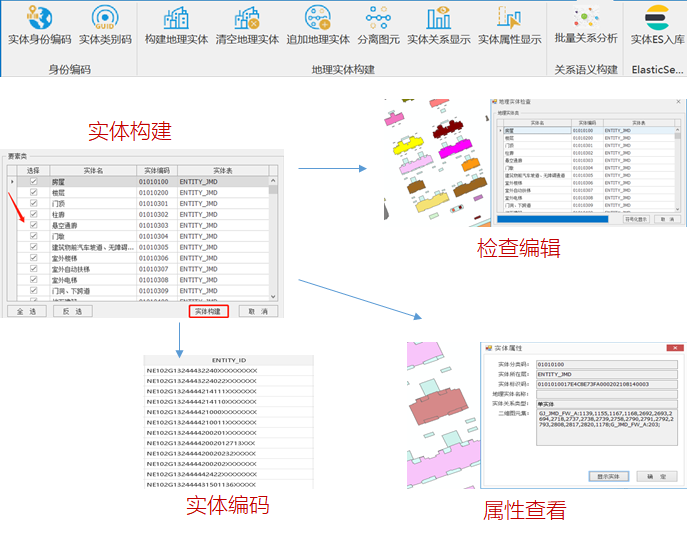The height and width of the screenshot is (547, 687).
Task: Click the 反选 button
Action: click(x=71, y=311)
